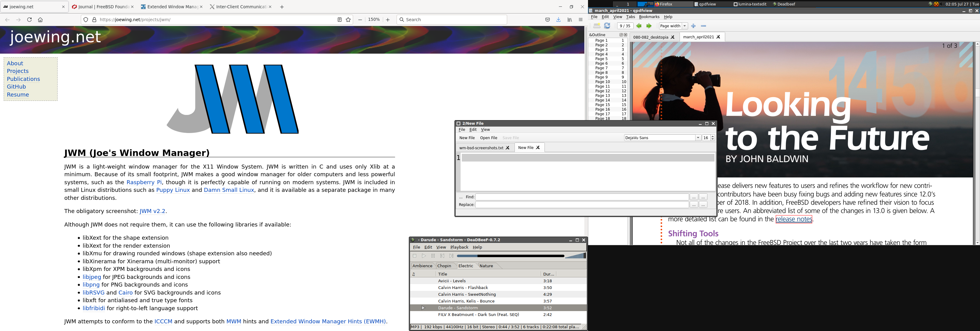The image size is (980, 331).
Task: Open Firefox library icon
Action: [x=570, y=20]
